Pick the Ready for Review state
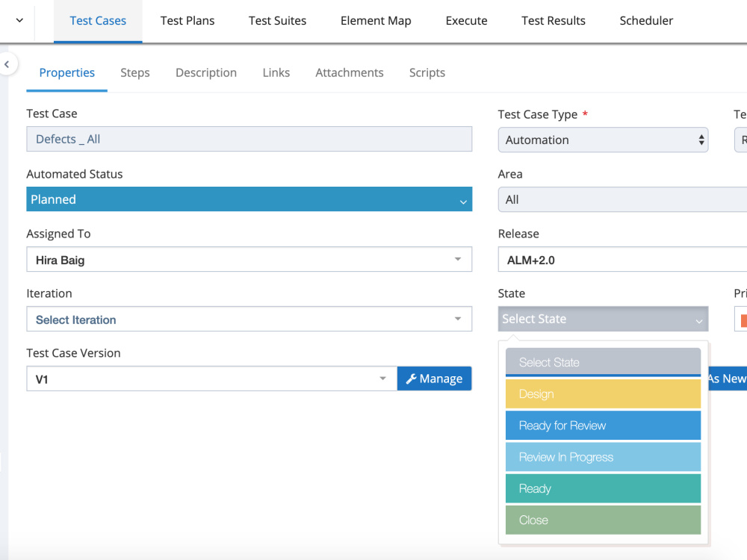747x560 pixels. (x=603, y=426)
